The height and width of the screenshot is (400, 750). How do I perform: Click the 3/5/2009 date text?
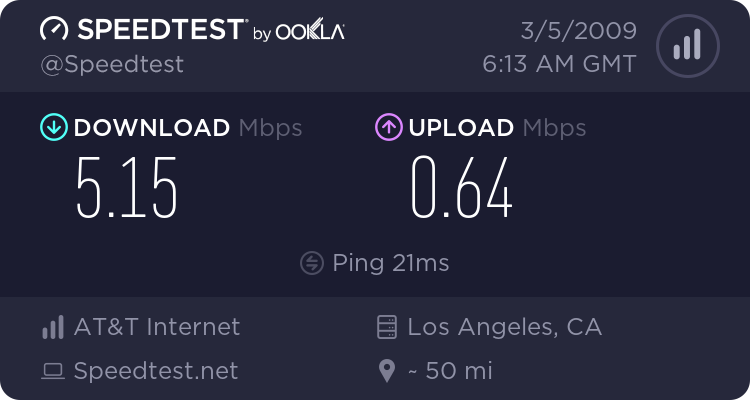pos(578,30)
